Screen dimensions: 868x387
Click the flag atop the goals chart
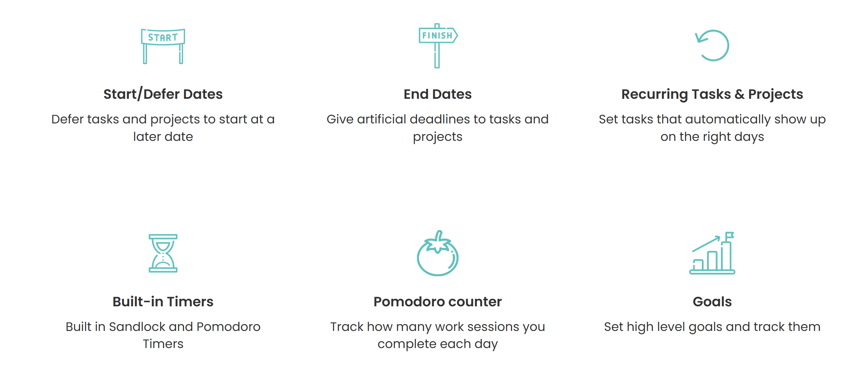coord(729,236)
